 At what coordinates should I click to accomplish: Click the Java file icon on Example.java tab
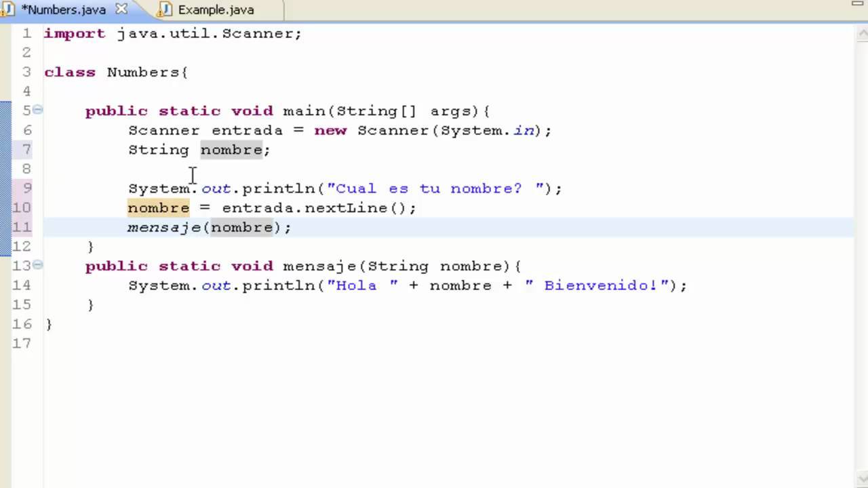[x=165, y=10]
